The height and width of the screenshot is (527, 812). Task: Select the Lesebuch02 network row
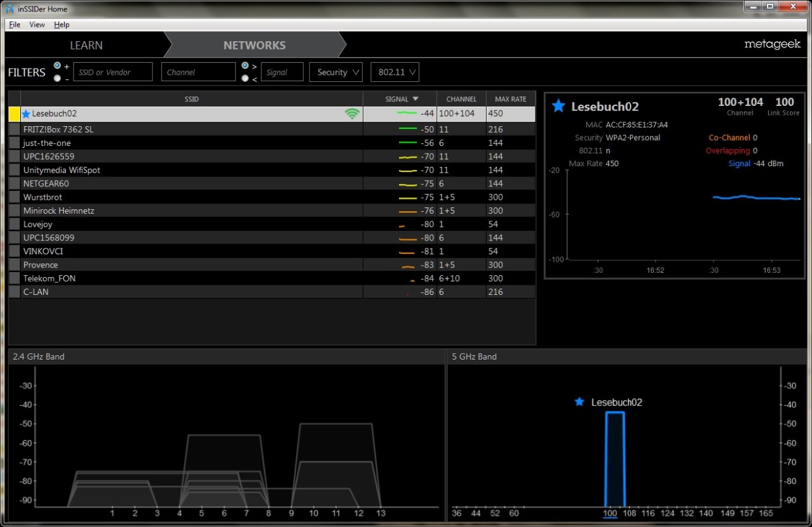272,114
